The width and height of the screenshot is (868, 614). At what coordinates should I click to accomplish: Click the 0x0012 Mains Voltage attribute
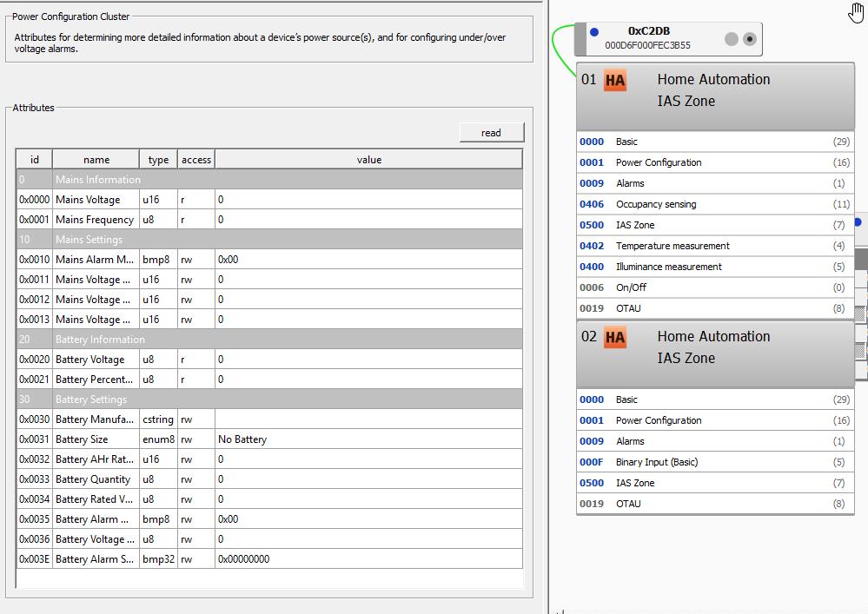[269, 300]
